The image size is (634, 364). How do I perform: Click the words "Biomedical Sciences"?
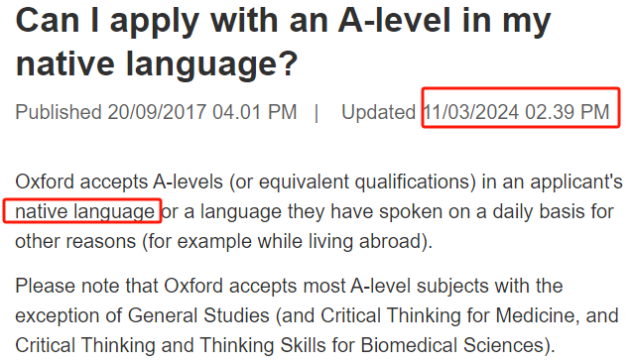451,345
